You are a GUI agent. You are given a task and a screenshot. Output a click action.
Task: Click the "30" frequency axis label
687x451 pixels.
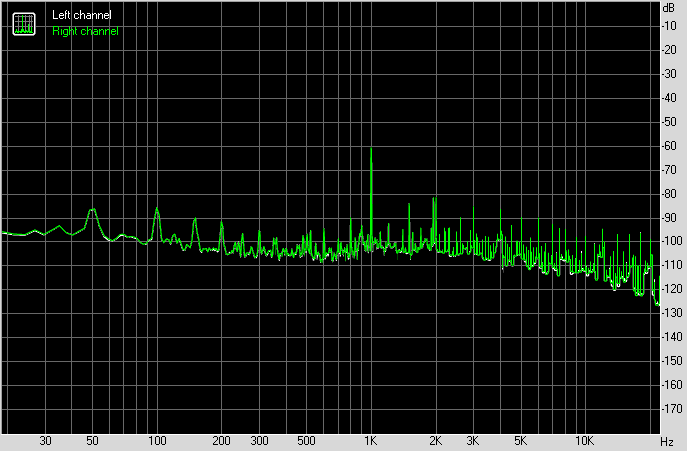tap(45, 441)
